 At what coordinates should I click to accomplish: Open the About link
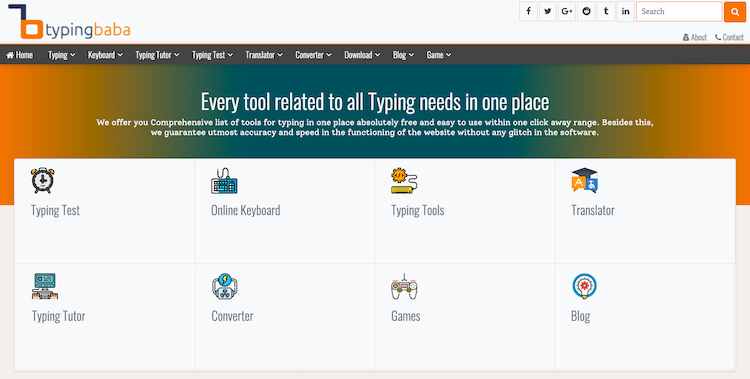tap(695, 37)
